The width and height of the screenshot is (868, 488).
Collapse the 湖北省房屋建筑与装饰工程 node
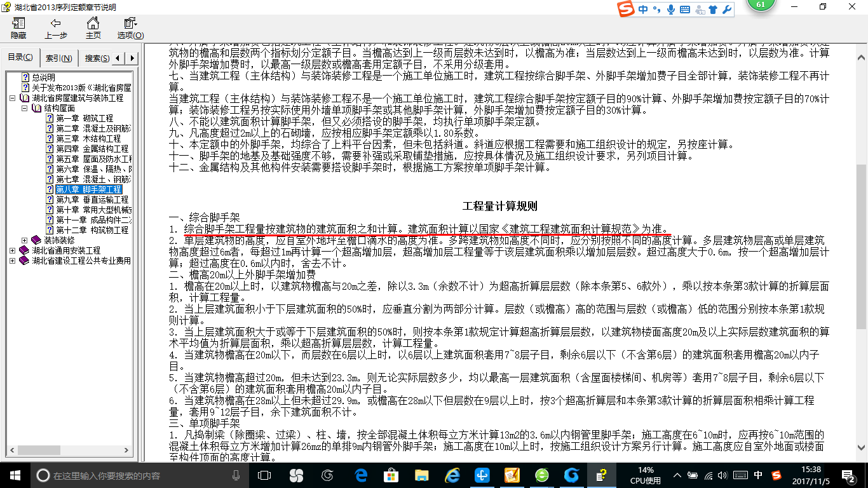click(13, 98)
